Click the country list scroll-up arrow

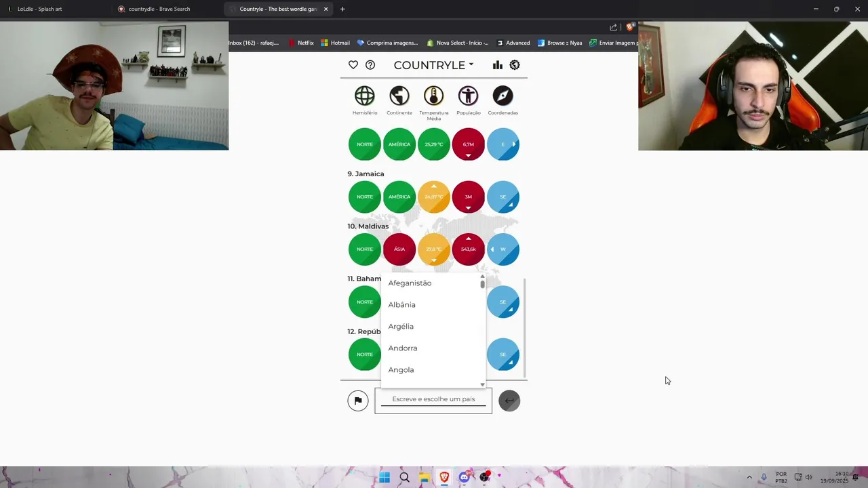pyautogui.click(x=482, y=277)
